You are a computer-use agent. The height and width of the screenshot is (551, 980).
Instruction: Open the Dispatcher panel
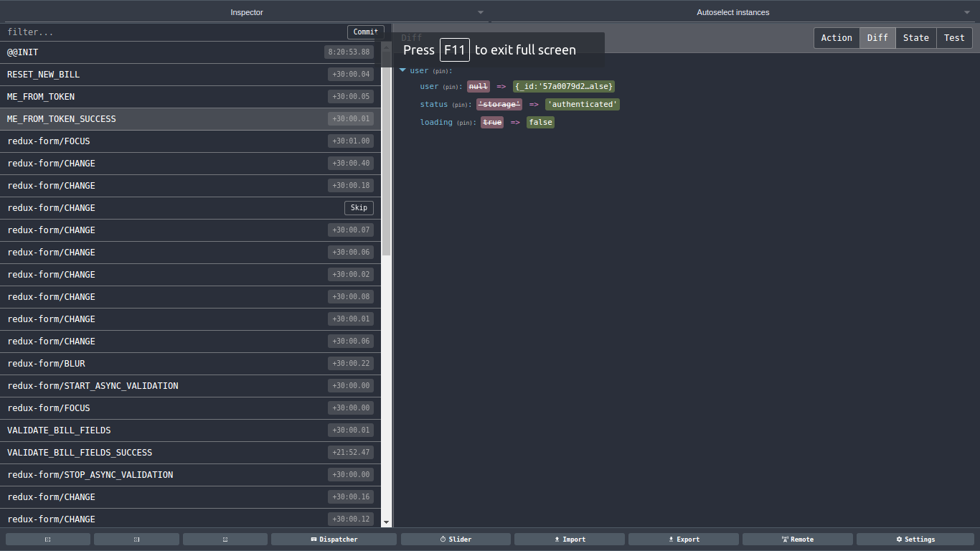point(334,539)
